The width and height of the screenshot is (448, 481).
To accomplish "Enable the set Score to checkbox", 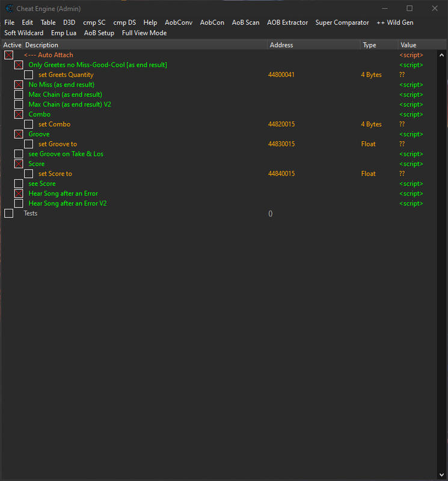I will click(x=28, y=174).
